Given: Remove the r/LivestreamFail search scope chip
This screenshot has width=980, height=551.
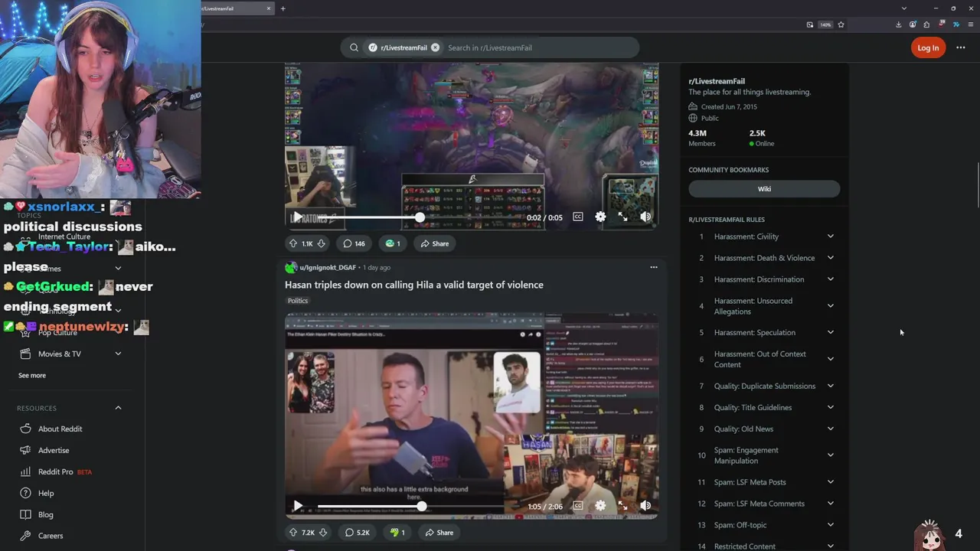Looking at the screenshot, I should 435,47.
